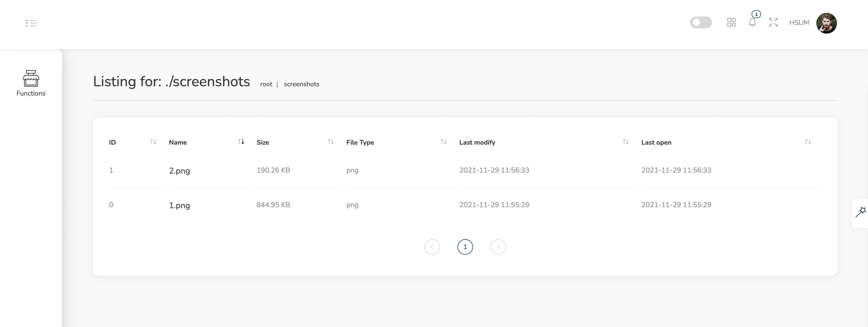The image size is (868, 327).
Task: Go to previous page arrow
Action: point(432,247)
